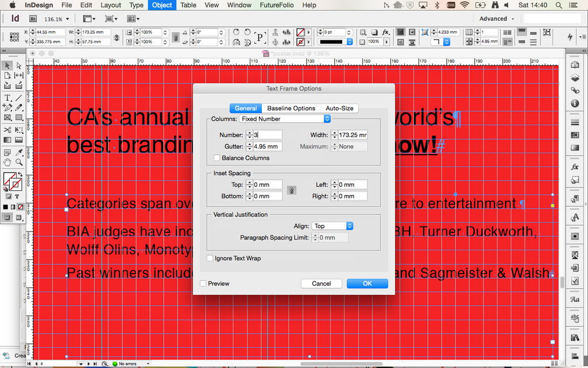Select the Hand tool
Screen dimensions: 588x368
tap(7, 162)
